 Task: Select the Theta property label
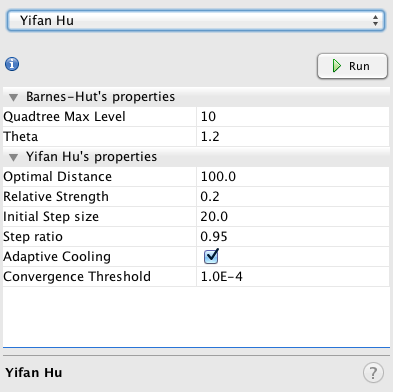(x=21, y=137)
